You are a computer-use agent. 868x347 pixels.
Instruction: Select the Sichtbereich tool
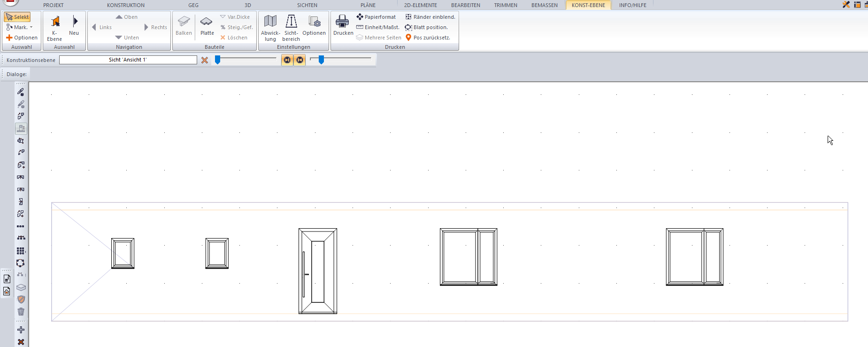click(x=291, y=27)
